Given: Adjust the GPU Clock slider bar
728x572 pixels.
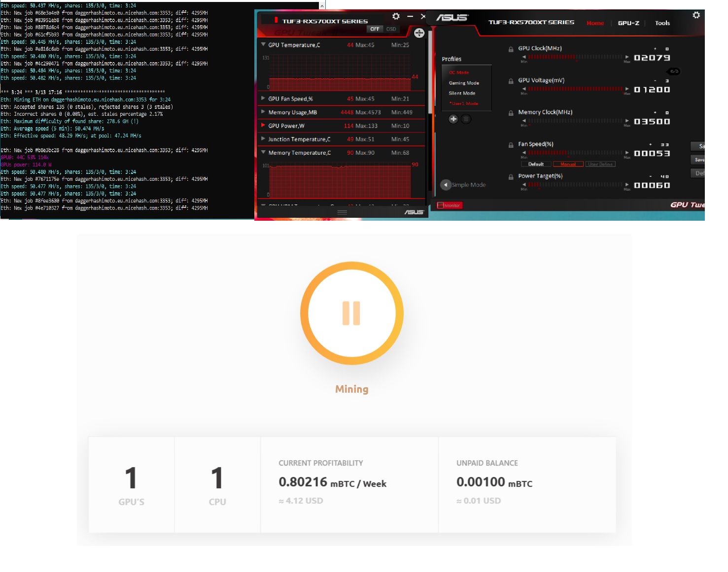Looking at the screenshot, I should click(576, 57).
